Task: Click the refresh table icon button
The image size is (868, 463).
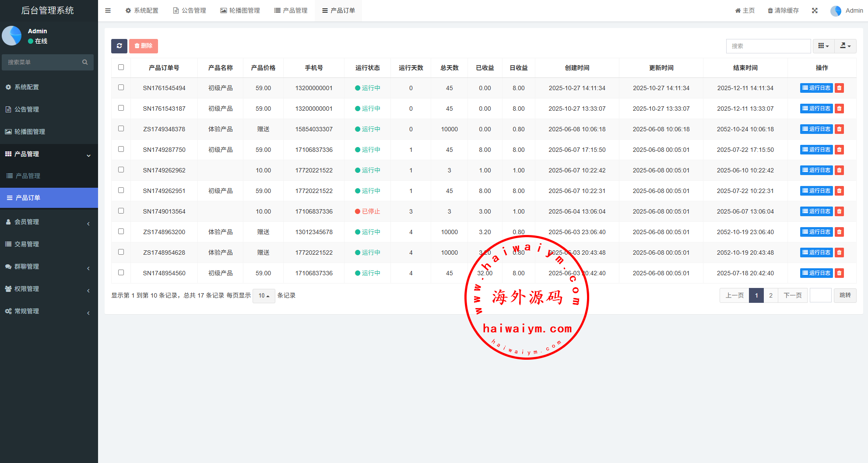Action: point(119,46)
